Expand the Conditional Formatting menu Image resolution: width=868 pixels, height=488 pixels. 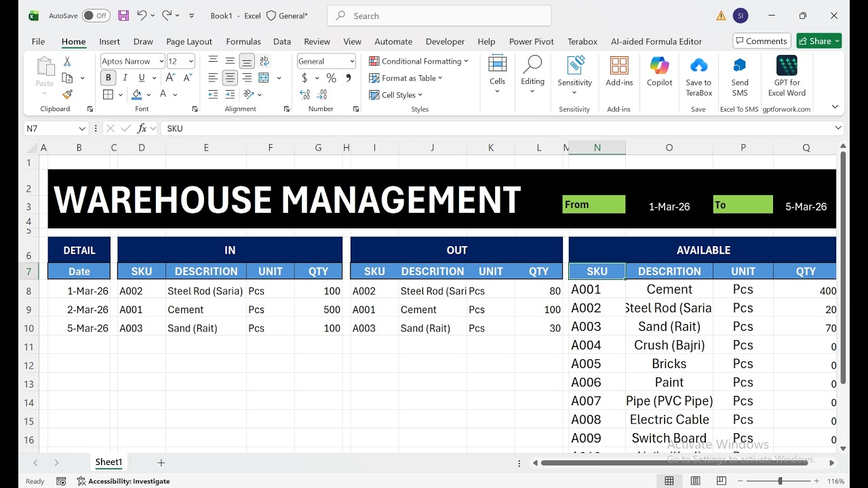coord(418,61)
